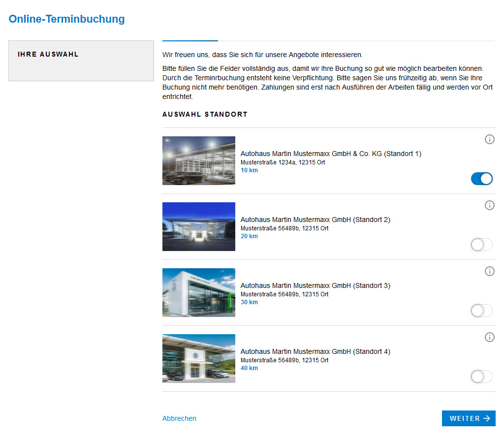Click the 10 km distance link
The image size is (504, 442).
(x=249, y=170)
